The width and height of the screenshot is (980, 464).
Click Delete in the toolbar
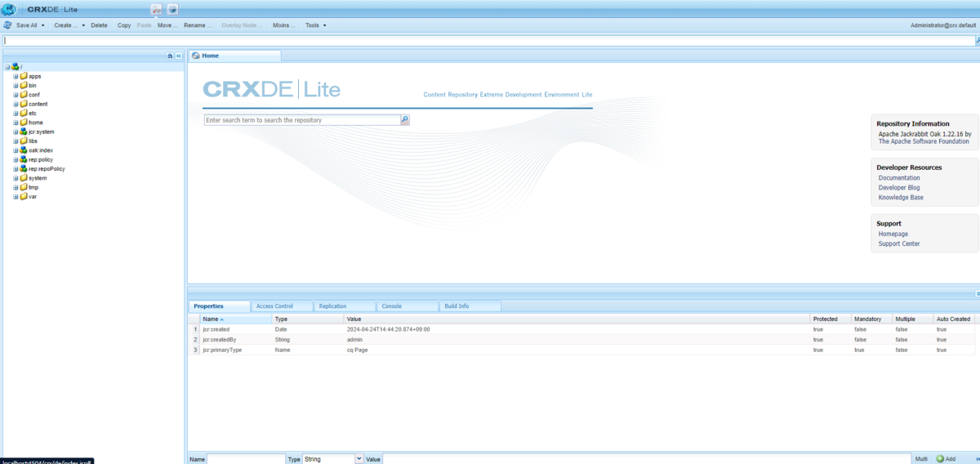(99, 25)
